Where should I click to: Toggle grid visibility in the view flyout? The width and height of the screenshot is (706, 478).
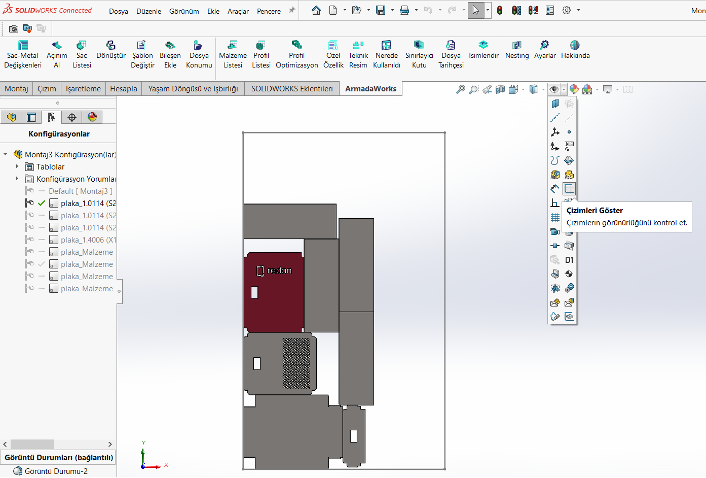point(555,217)
